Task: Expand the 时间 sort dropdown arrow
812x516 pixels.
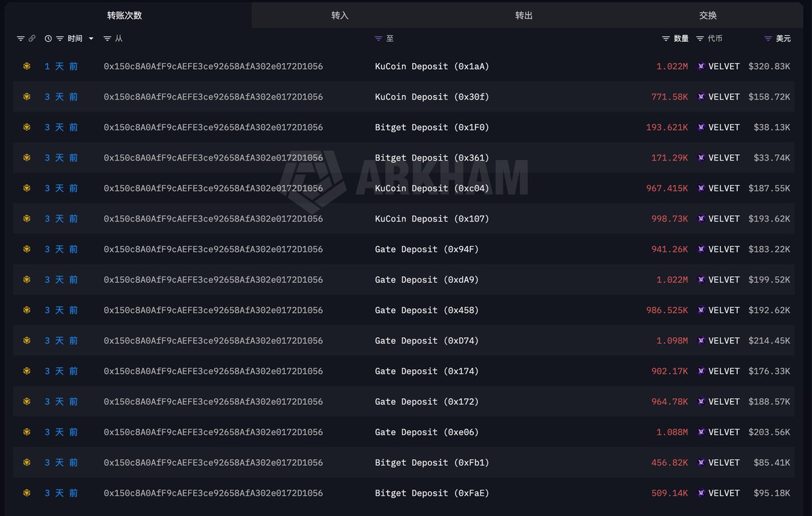Action: (x=91, y=39)
